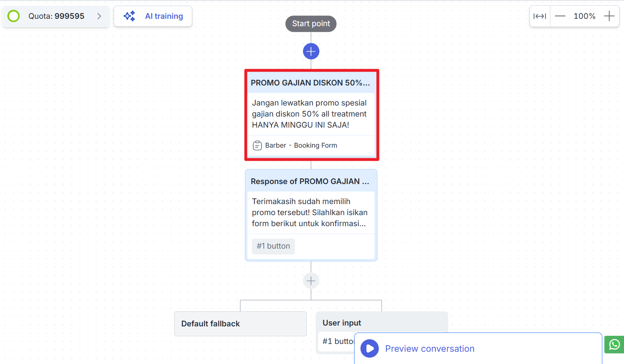The height and width of the screenshot is (364, 624).
Task: Play the Preview conversation button
Action: 370,348
